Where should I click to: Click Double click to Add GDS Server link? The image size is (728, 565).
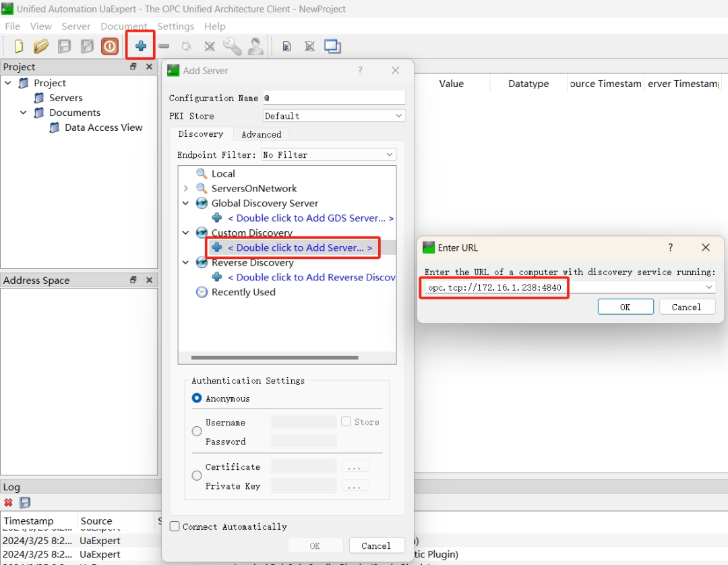click(x=310, y=218)
